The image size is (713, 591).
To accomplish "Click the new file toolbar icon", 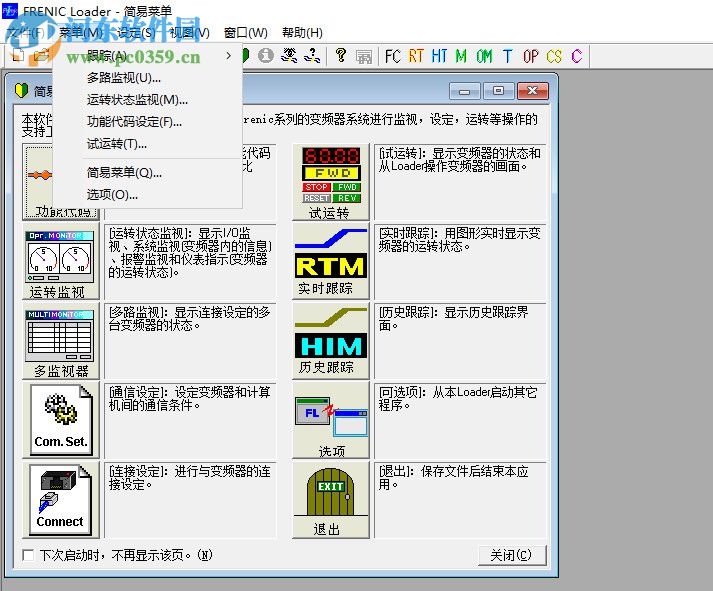I will 18,55.
